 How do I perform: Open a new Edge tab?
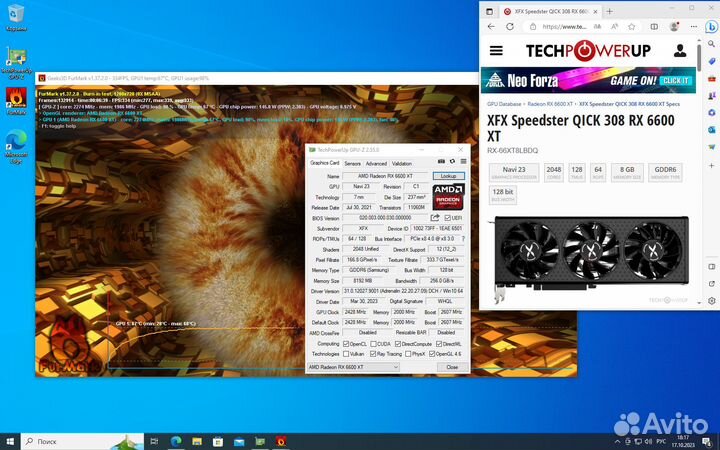[x=609, y=11]
